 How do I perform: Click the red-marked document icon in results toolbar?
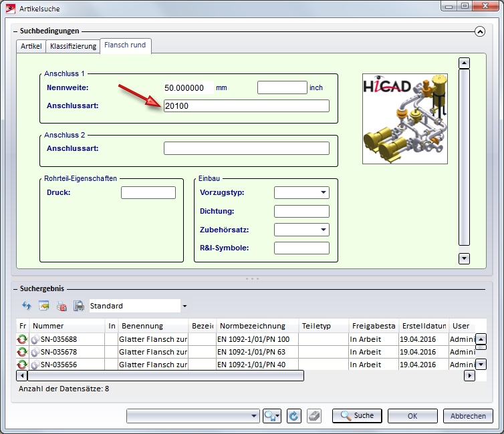click(61, 306)
